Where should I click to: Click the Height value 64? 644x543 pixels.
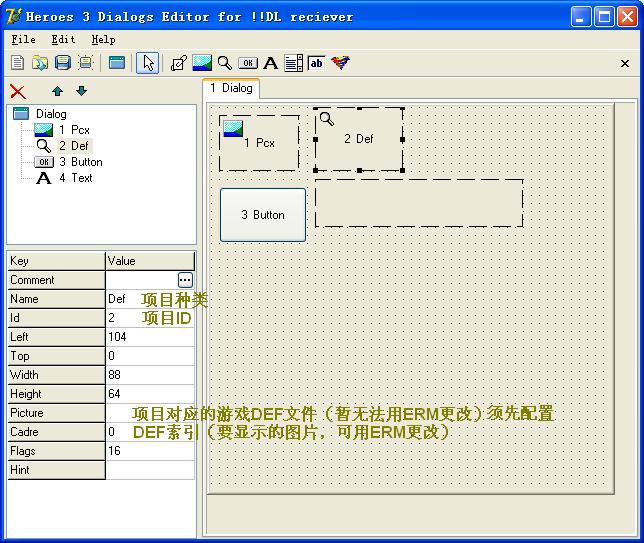(150, 393)
